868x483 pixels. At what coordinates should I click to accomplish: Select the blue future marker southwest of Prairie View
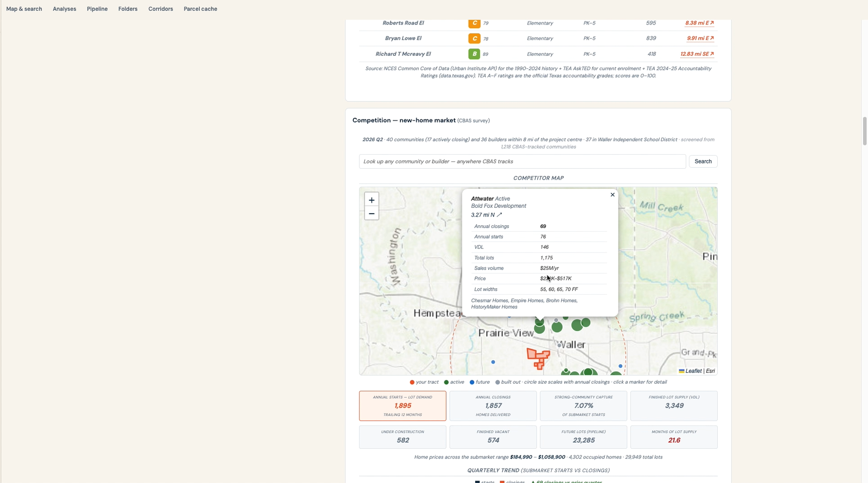click(x=493, y=362)
